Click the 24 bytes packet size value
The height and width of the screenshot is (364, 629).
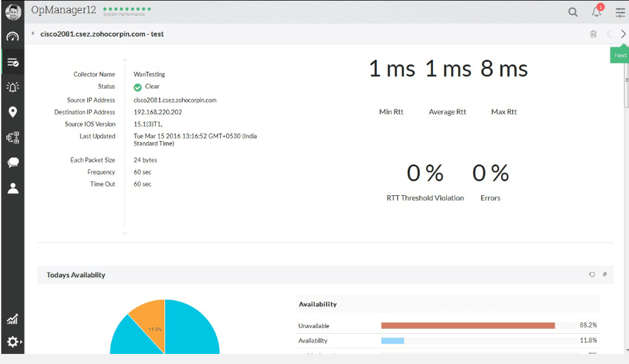click(145, 160)
